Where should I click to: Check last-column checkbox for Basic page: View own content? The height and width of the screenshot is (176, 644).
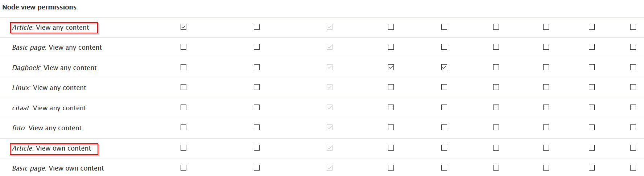click(x=633, y=168)
